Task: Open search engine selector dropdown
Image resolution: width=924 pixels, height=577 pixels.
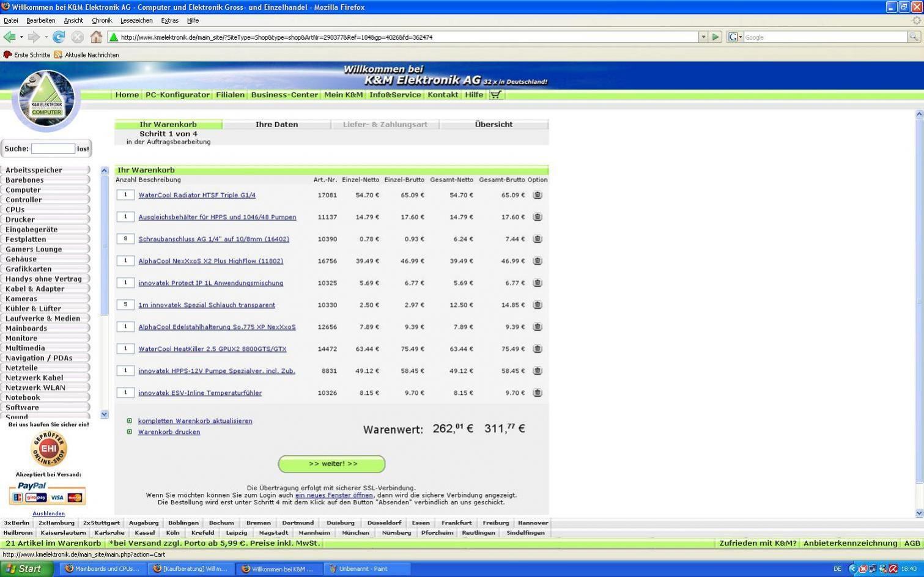Action: [x=734, y=37]
